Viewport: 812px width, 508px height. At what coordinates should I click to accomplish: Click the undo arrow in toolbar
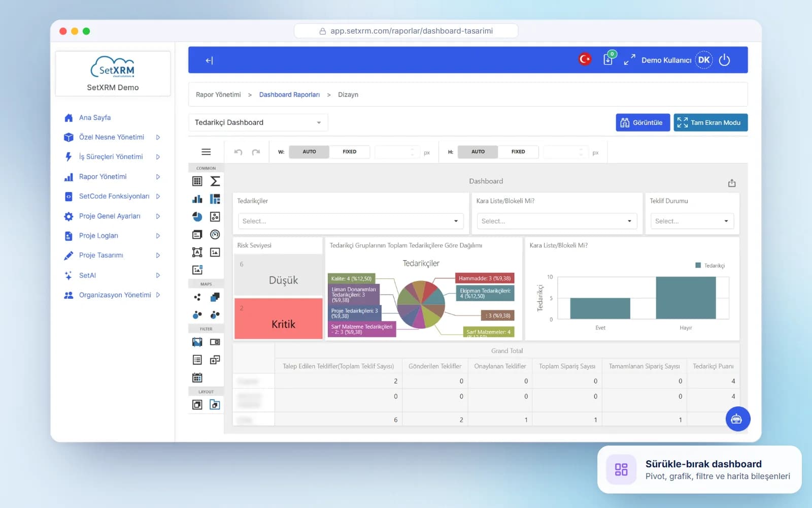(238, 152)
